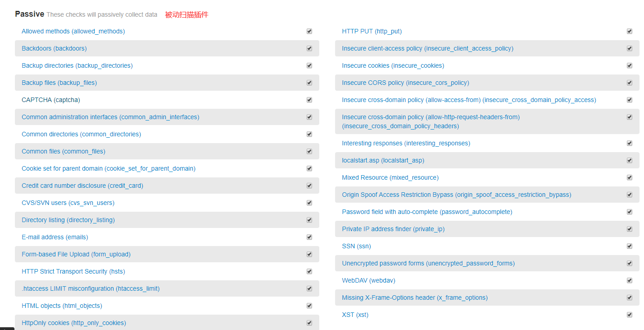
Task: Click Missing X-Frame-Options header link
Action: coord(414,297)
